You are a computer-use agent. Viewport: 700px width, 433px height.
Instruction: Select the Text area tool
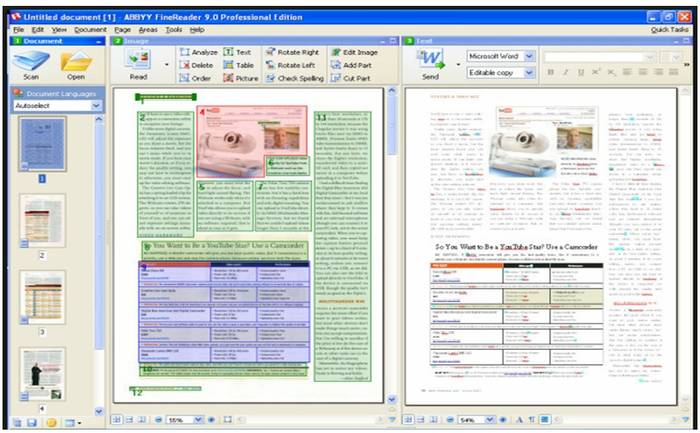(x=237, y=52)
